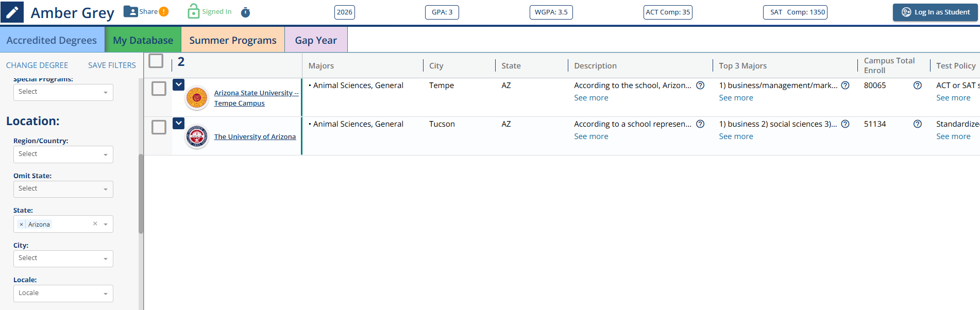The height and width of the screenshot is (310, 980).
Task: See more of Arizona State test policy
Action: point(953,98)
